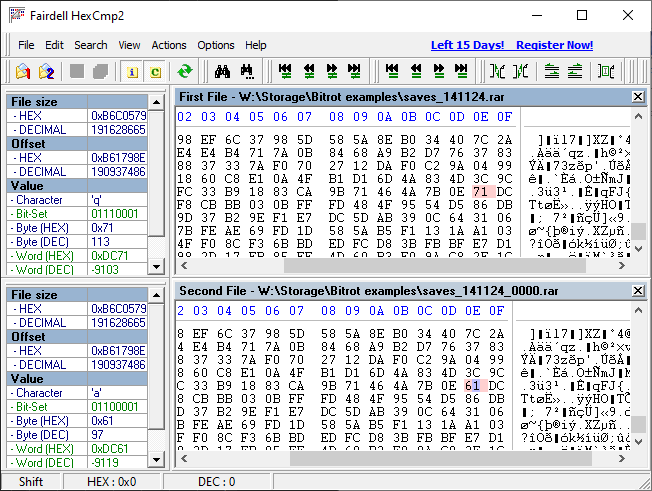Click the second green stacked-lines toolbar icon
The image size is (652, 491).
575,71
